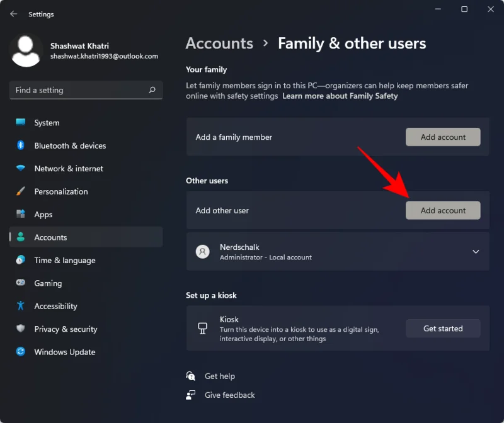Select Privacy & security settings

pos(67,329)
